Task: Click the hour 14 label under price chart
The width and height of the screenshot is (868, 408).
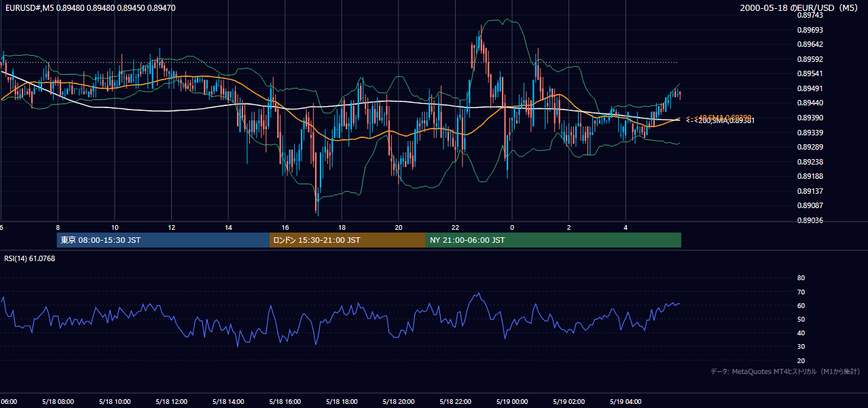Action: [x=228, y=227]
